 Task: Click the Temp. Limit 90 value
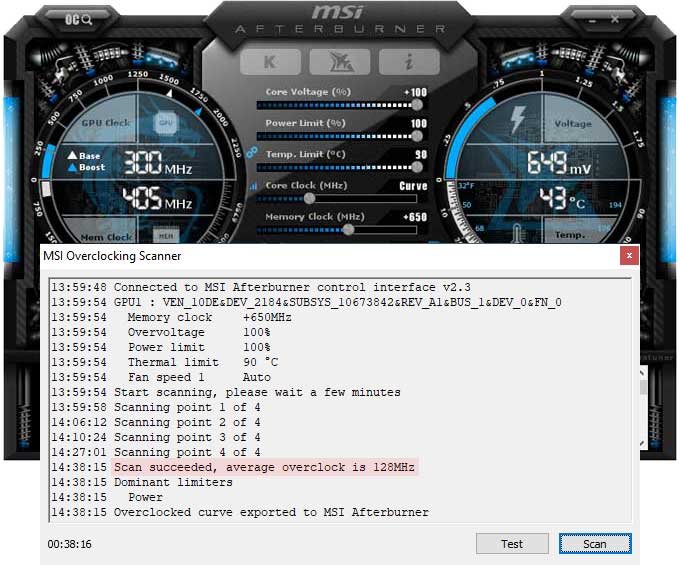pyautogui.click(x=421, y=155)
